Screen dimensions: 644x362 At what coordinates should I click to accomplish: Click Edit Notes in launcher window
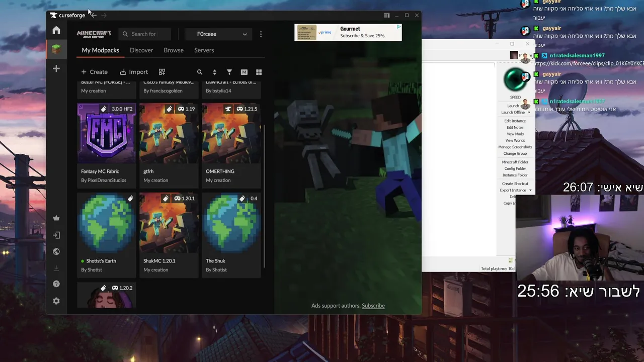point(515,127)
